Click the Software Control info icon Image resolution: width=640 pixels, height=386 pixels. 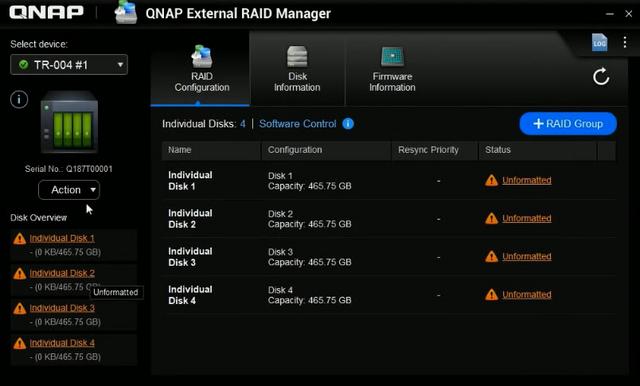click(x=348, y=124)
